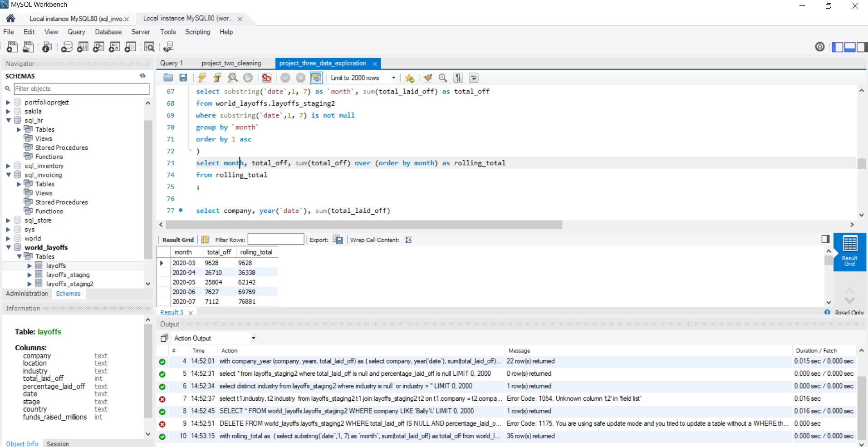
Task: Expand the portfolioproject schema
Action: 8,102
